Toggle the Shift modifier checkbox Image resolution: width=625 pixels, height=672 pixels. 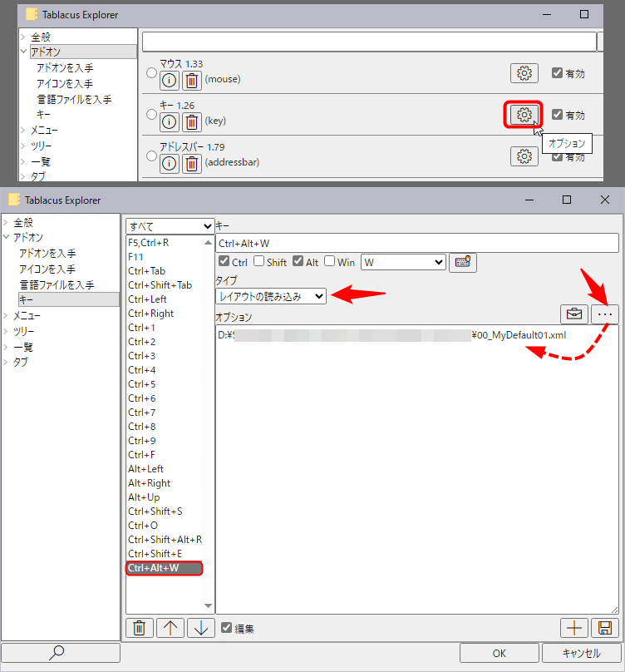tap(258, 261)
